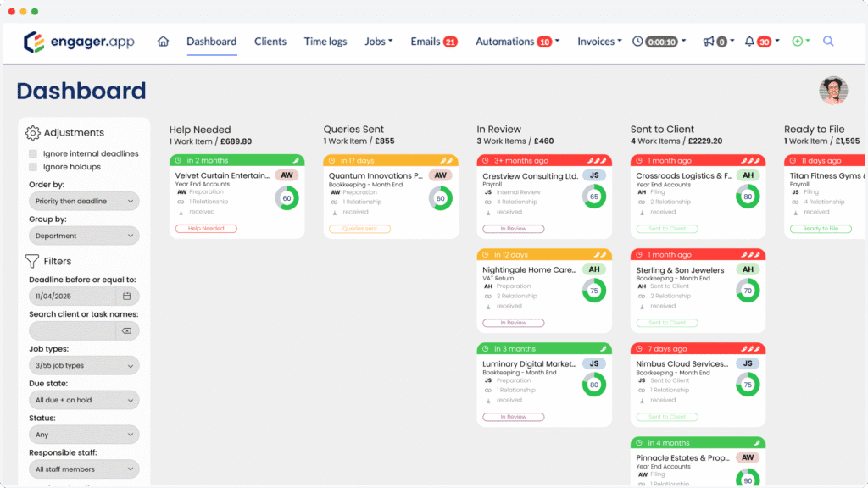Click Crossroads Logistics' 80 progress ring
The width and height of the screenshot is (868, 488).
click(x=748, y=197)
